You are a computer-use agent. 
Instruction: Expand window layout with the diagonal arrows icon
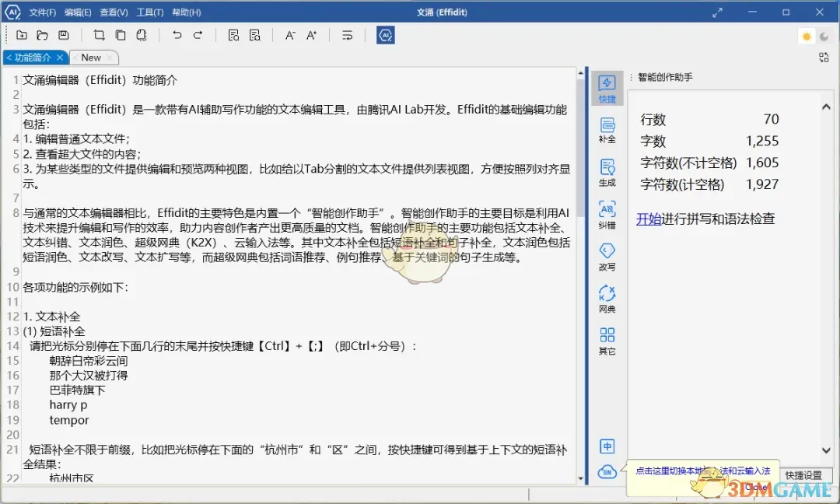pyautogui.click(x=718, y=12)
